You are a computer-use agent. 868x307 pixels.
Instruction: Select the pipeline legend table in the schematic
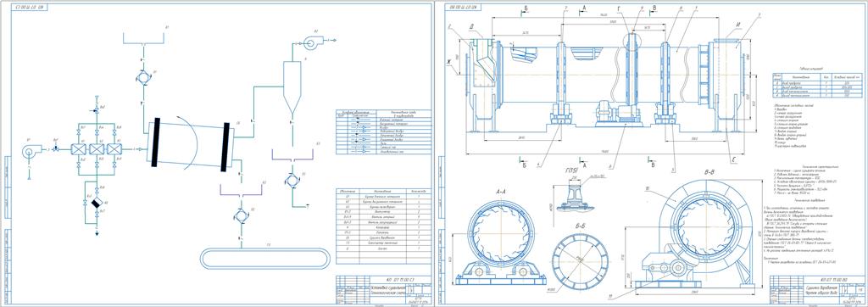click(381, 132)
